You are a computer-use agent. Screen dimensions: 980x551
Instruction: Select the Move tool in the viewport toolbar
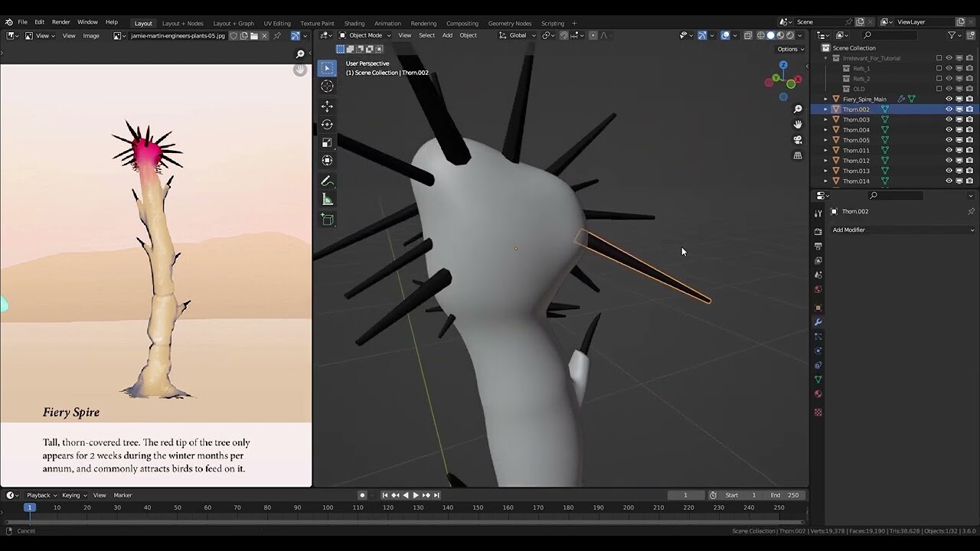pos(327,106)
